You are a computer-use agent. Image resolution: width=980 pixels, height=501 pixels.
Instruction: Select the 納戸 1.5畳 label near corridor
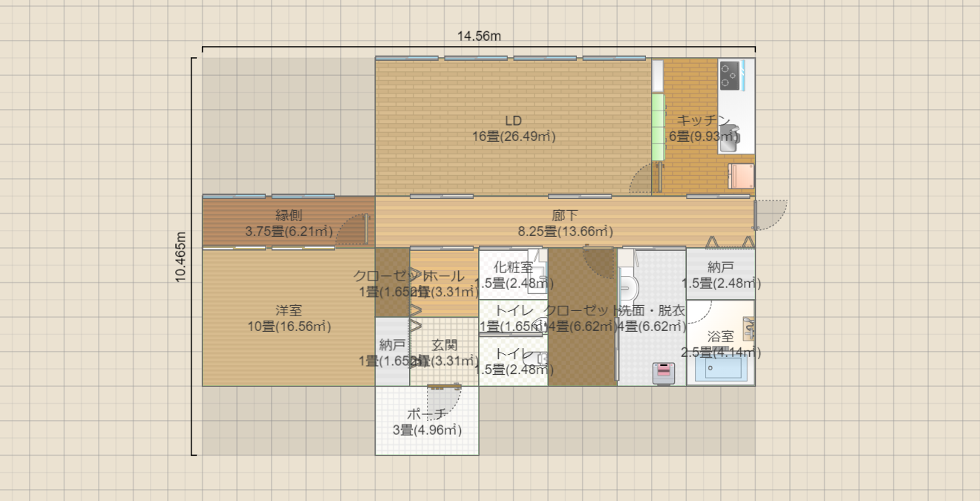click(721, 275)
